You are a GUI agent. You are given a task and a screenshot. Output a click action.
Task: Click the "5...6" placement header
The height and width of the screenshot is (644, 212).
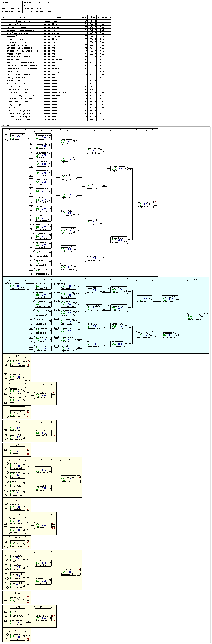pyautogui.click(x=17, y=356)
